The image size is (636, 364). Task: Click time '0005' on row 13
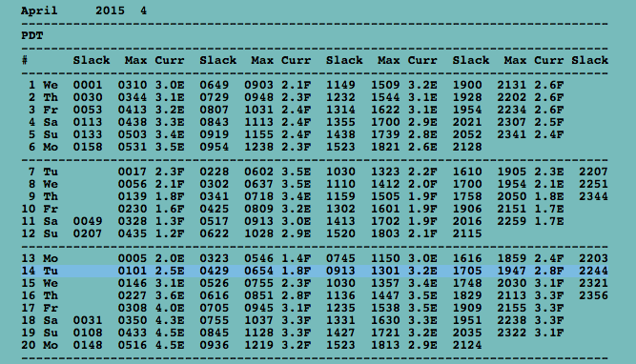tap(133, 258)
